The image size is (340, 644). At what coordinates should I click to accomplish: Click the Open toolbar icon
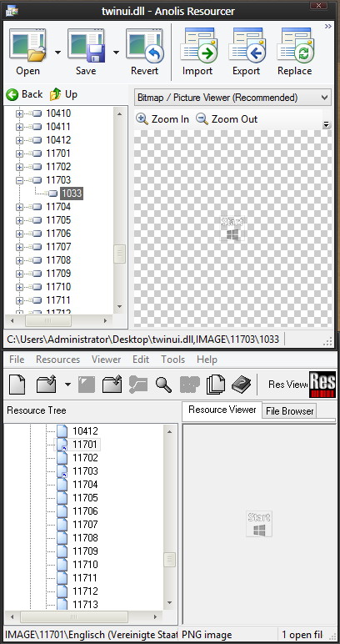27,45
